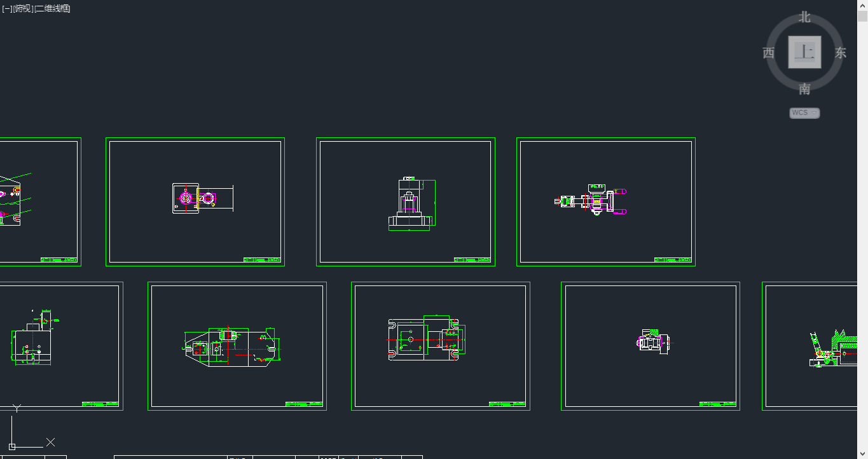Click 西 on the ViewCube compass
The height and width of the screenshot is (459, 868).
pos(769,53)
